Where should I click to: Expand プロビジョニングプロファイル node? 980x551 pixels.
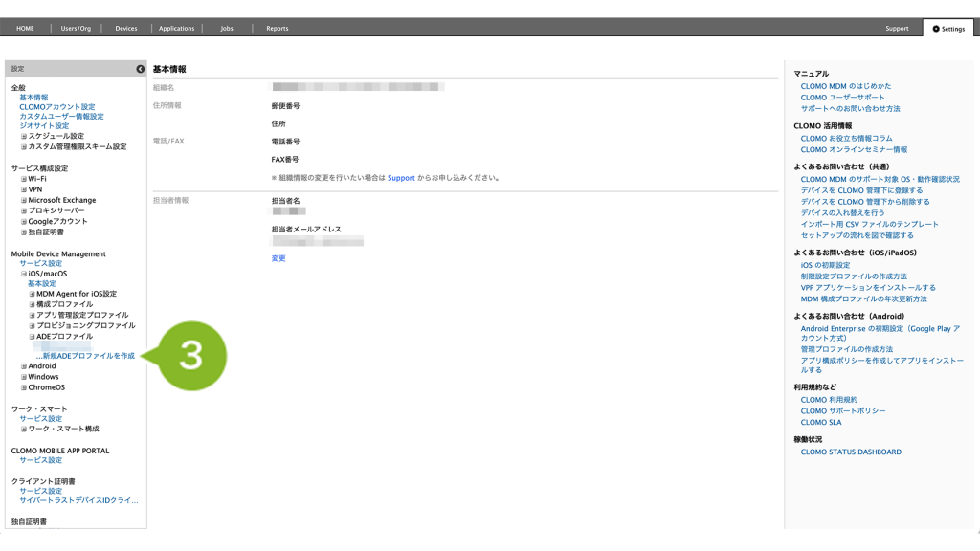(x=32, y=325)
